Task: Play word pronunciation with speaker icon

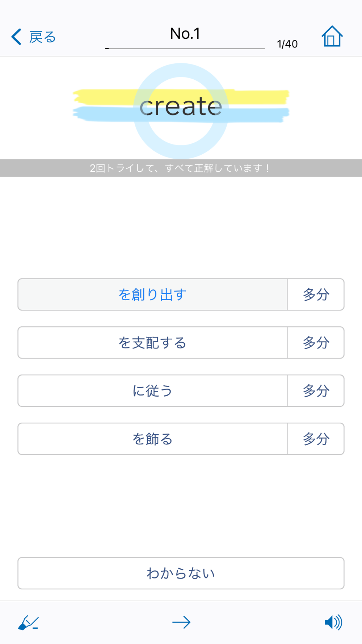Action: (333, 622)
